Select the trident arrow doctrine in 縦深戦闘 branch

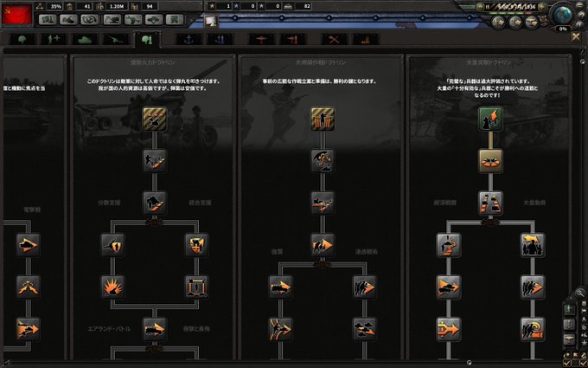tap(449, 329)
